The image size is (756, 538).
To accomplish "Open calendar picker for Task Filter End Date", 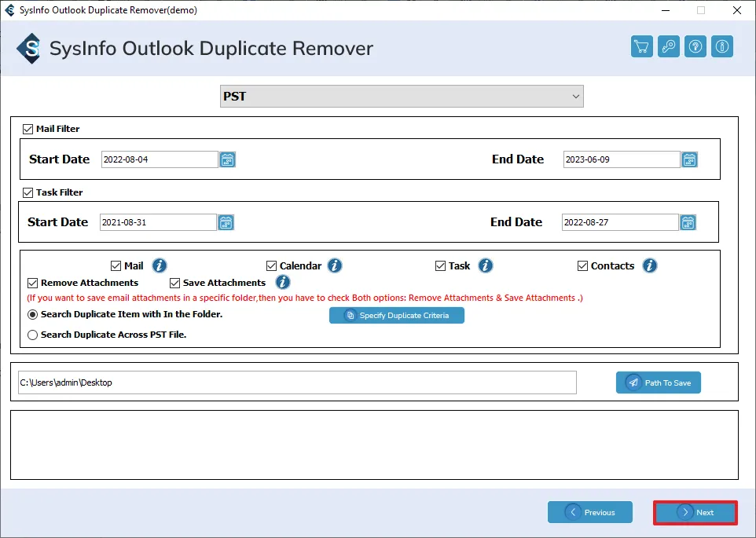I will click(688, 222).
